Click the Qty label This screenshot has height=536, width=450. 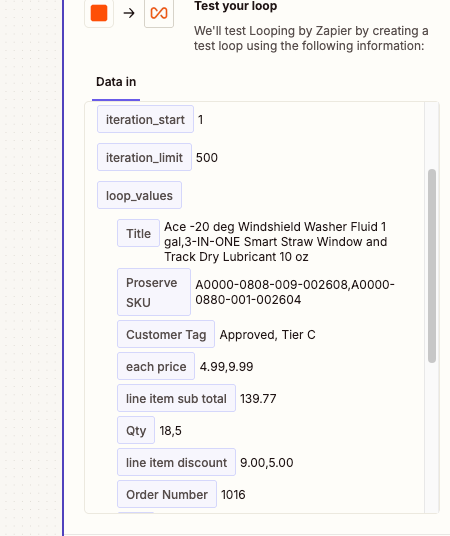136,430
